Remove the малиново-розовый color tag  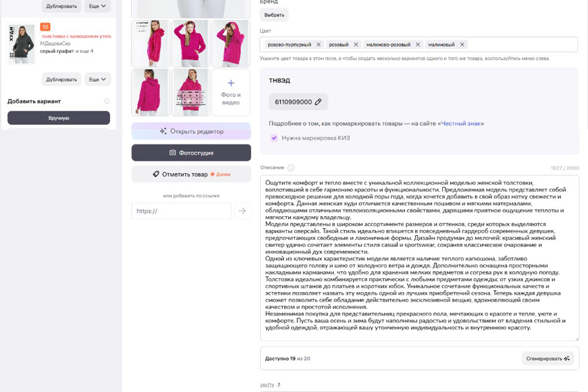[417, 44]
